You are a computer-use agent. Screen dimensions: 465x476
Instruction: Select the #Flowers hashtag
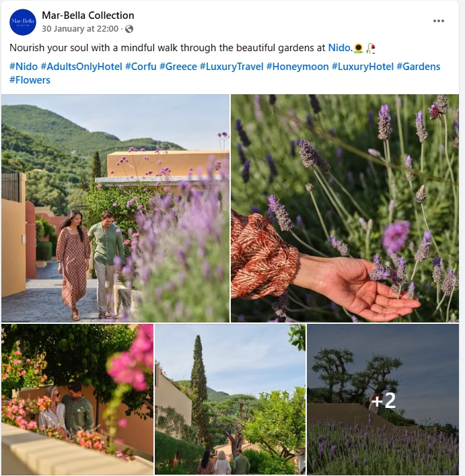click(30, 80)
